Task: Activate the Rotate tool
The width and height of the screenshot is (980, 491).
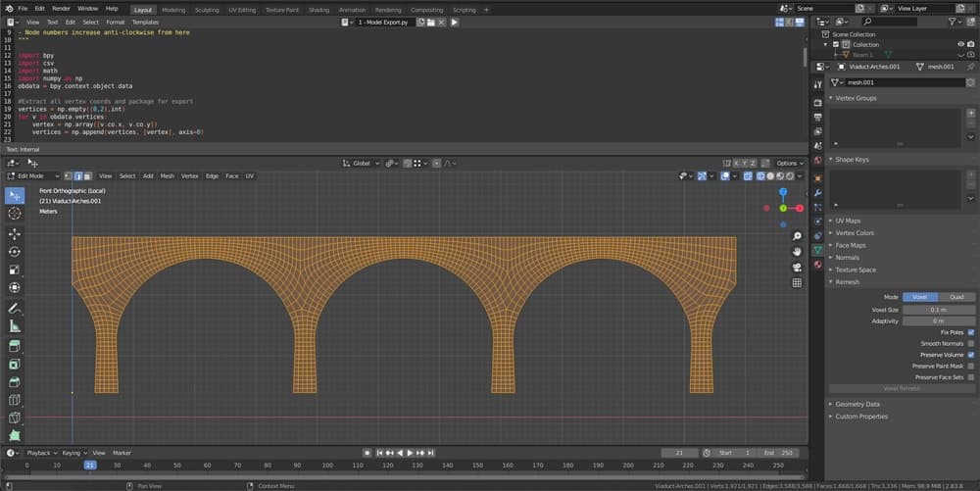Action: click(15, 252)
